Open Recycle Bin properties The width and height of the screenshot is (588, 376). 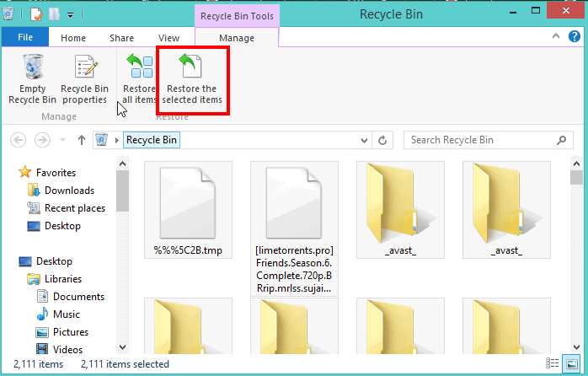(x=85, y=78)
